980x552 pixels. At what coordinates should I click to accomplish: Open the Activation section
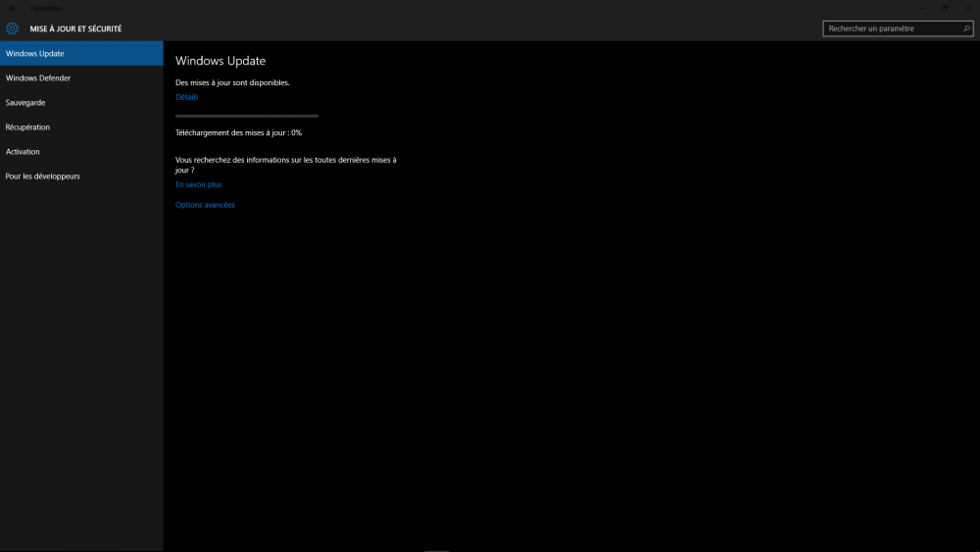[x=81, y=151]
